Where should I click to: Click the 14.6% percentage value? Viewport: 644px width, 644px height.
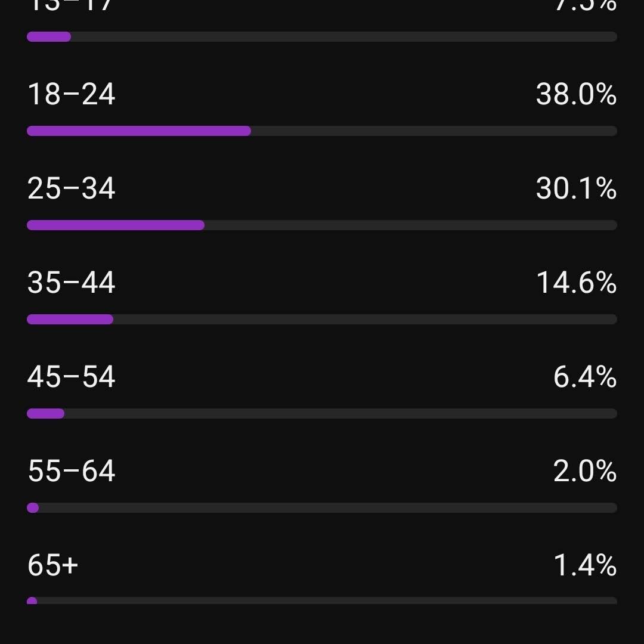[576, 283]
